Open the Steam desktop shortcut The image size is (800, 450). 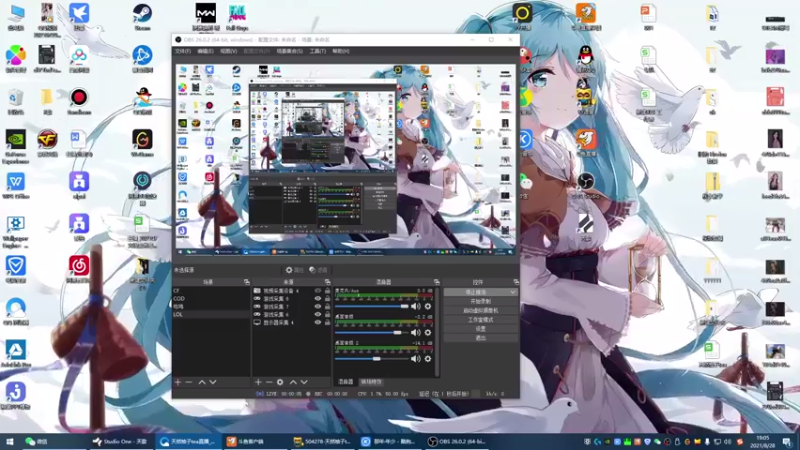click(x=142, y=17)
